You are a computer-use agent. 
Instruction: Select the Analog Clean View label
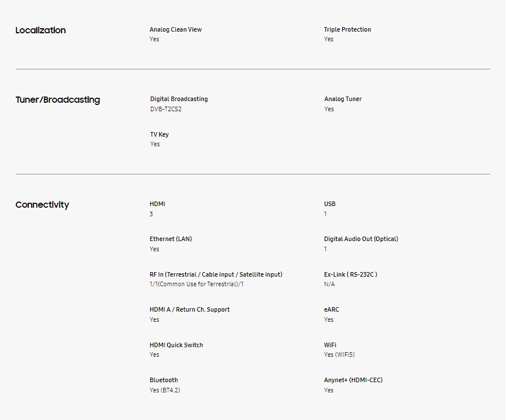pos(176,29)
